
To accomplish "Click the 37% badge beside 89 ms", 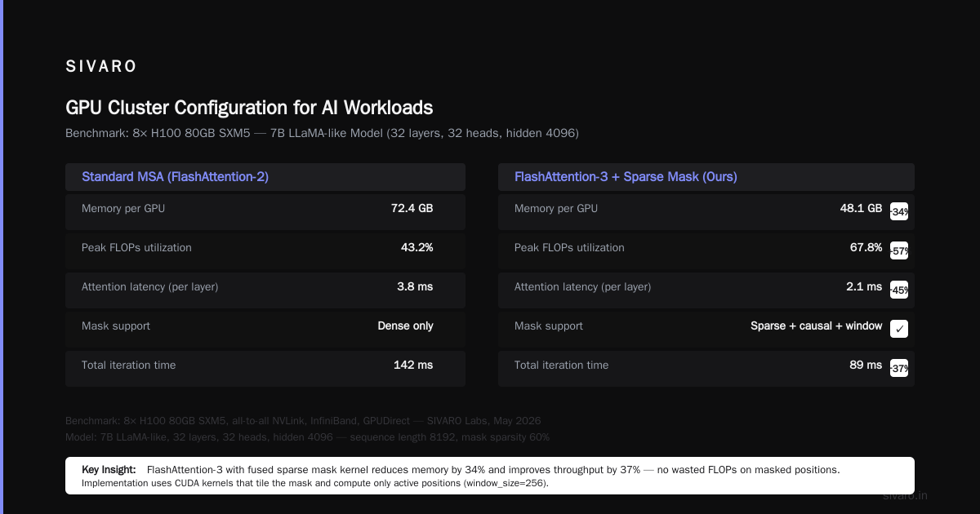I will click(899, 368).
